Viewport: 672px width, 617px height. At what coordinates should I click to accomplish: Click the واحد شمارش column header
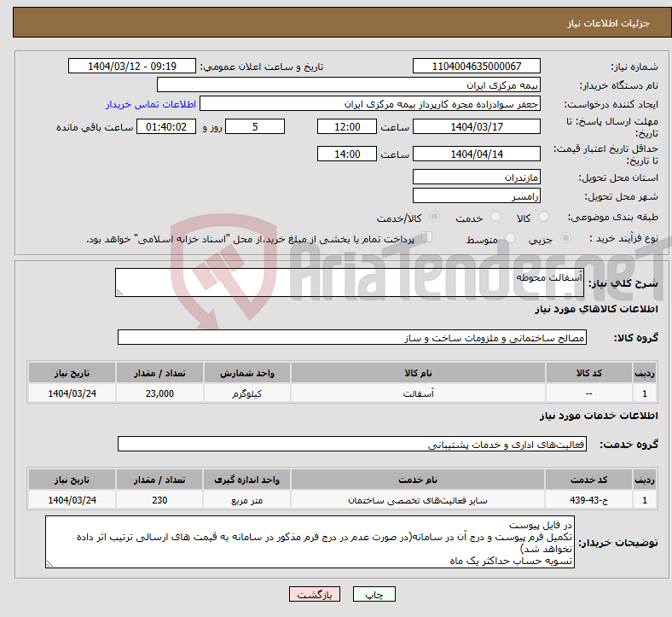246,373
